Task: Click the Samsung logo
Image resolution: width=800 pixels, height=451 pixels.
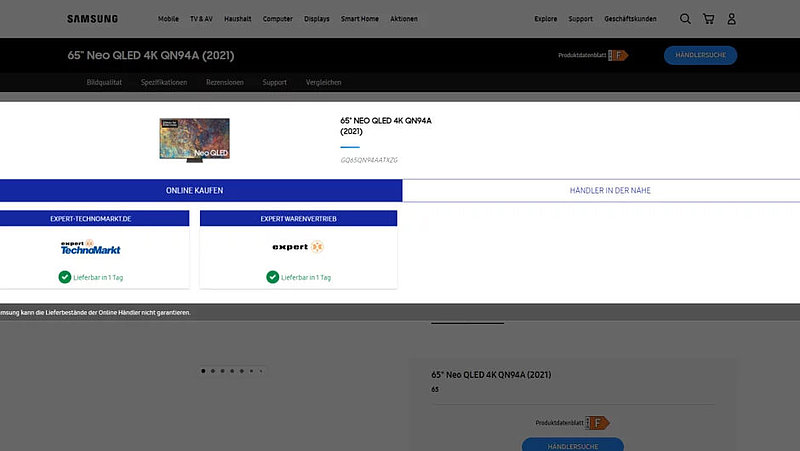Action: click(x=92, y=19)
